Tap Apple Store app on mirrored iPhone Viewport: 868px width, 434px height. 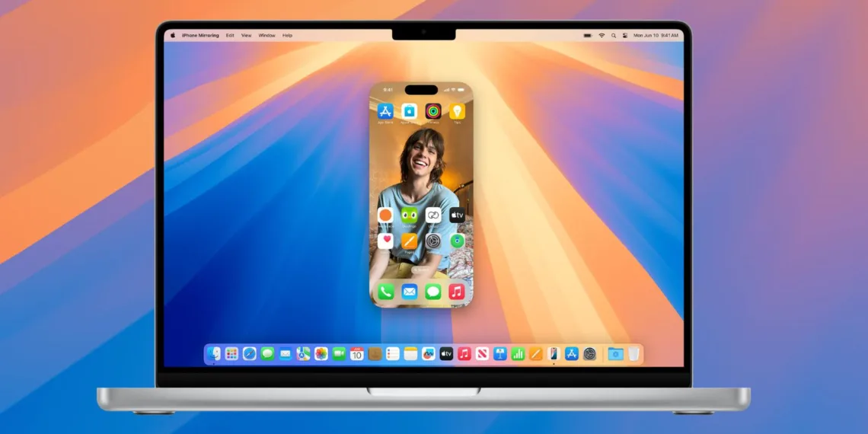pyautogui.click(x=409, y=111)
